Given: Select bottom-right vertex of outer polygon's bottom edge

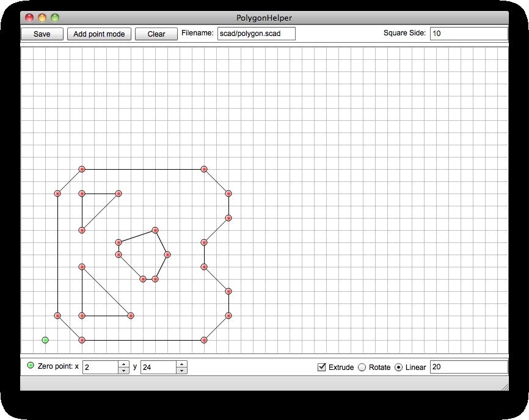Looking at the screenshot, I should [204, 340].
